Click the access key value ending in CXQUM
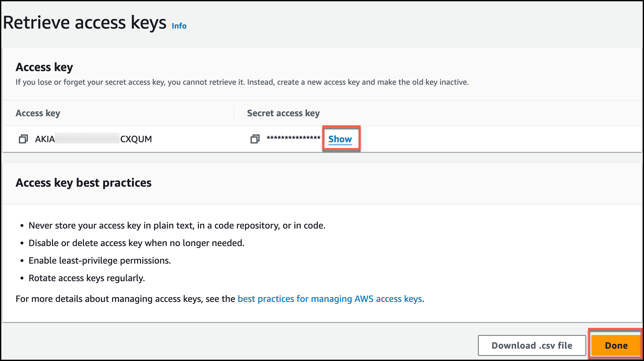Screen dimensions: 644x361 tap(94, 139)
